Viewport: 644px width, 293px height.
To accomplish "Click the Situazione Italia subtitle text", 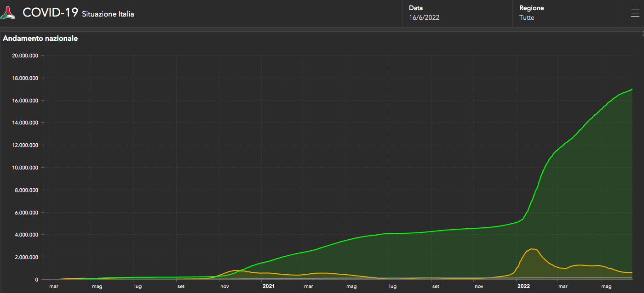I will (x=108, y=14).
